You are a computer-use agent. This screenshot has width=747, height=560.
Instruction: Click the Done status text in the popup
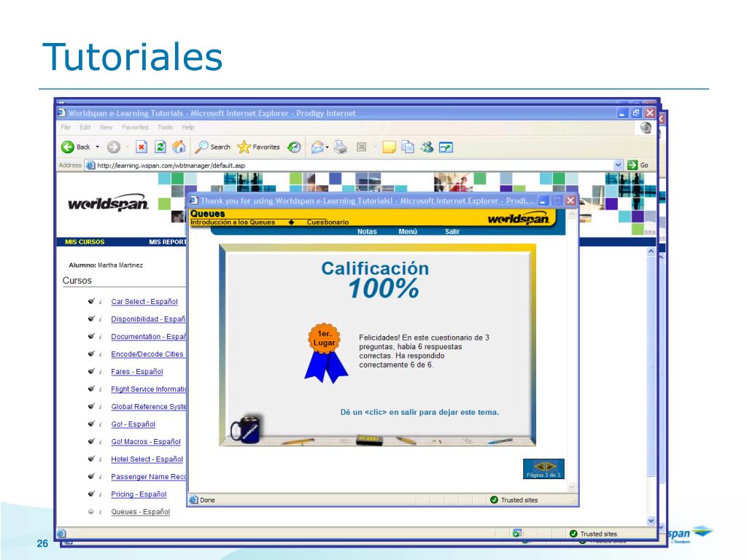(208, 500)
